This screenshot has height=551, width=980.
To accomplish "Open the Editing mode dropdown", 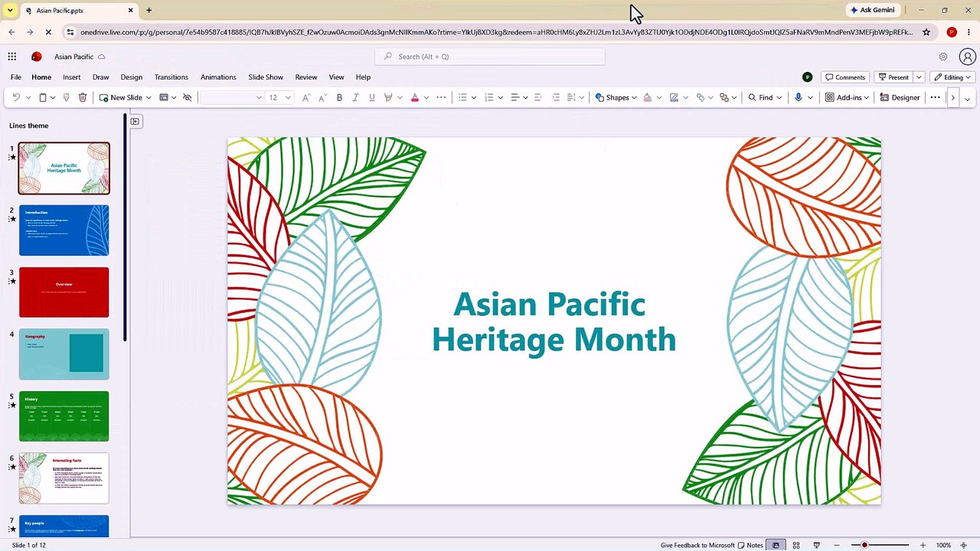I will point(952,77).
